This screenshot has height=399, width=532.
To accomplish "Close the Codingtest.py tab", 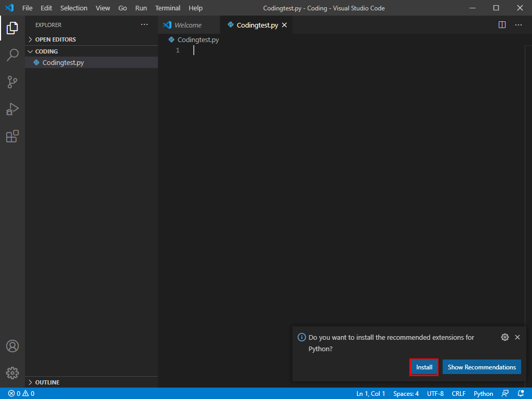I will coord(284,25).
